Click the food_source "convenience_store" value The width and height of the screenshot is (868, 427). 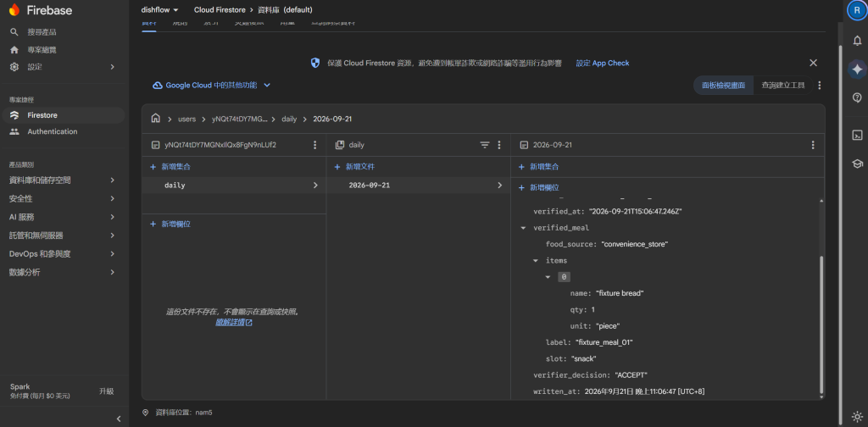(x=634, y=244)
